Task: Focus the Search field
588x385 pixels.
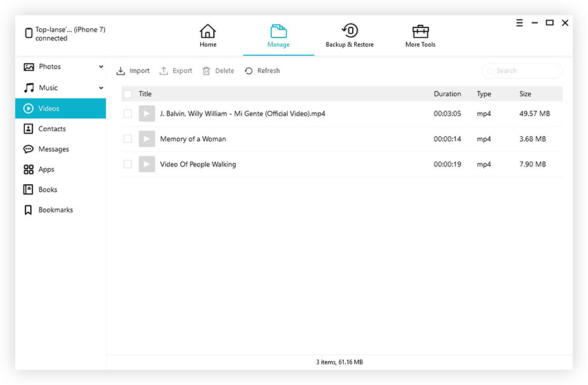Action: pos(522,71)
